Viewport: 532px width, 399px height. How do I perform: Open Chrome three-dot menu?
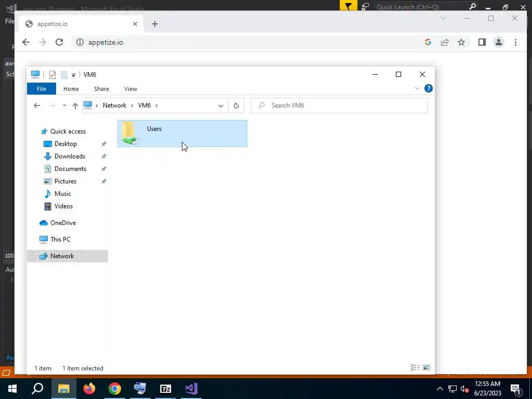[x=515, y=42]
